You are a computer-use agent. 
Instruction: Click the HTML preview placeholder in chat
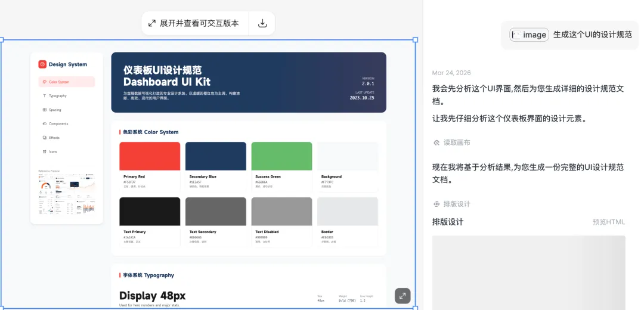[x=528, y=272]
